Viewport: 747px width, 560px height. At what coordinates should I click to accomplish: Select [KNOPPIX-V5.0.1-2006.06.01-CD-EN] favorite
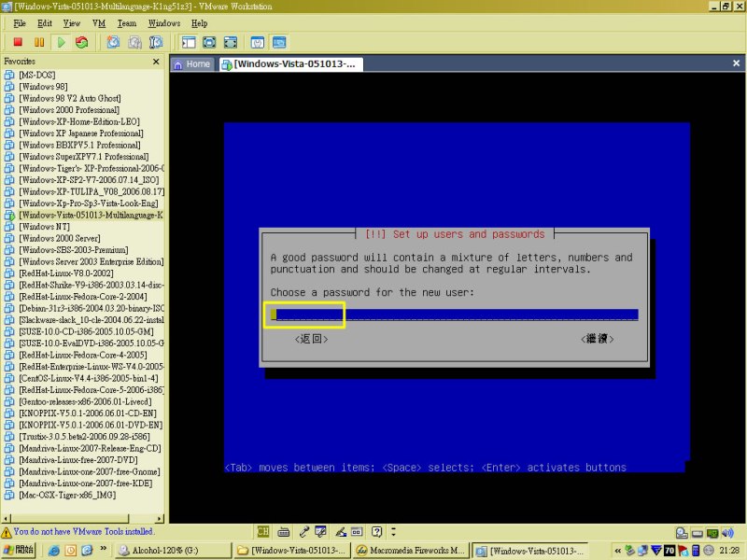[88, 413]
